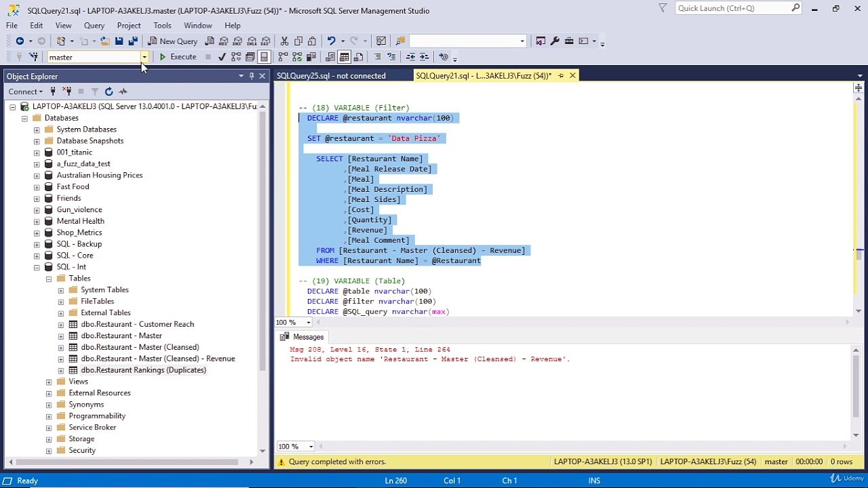Open Query Options icon

point(250,57)
